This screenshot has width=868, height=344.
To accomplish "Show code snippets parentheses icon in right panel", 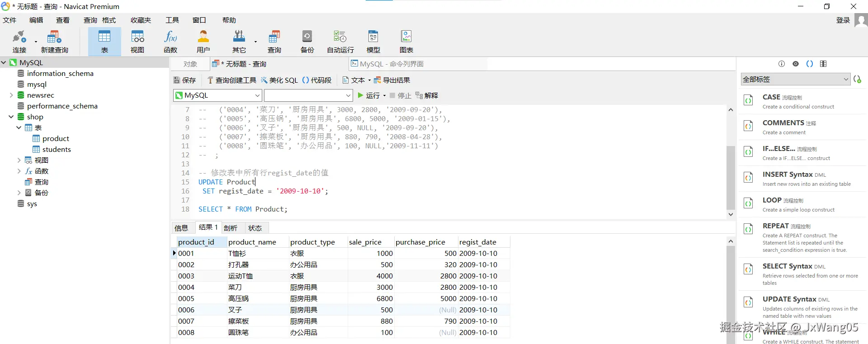I will tap(810, 64).
